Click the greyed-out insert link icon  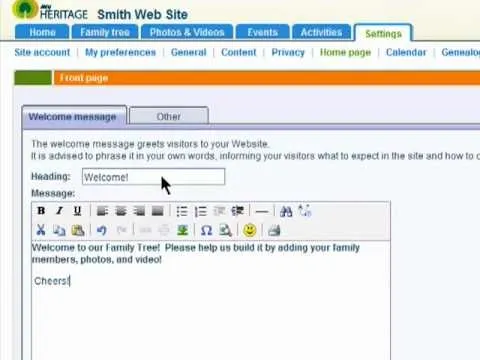145,230
